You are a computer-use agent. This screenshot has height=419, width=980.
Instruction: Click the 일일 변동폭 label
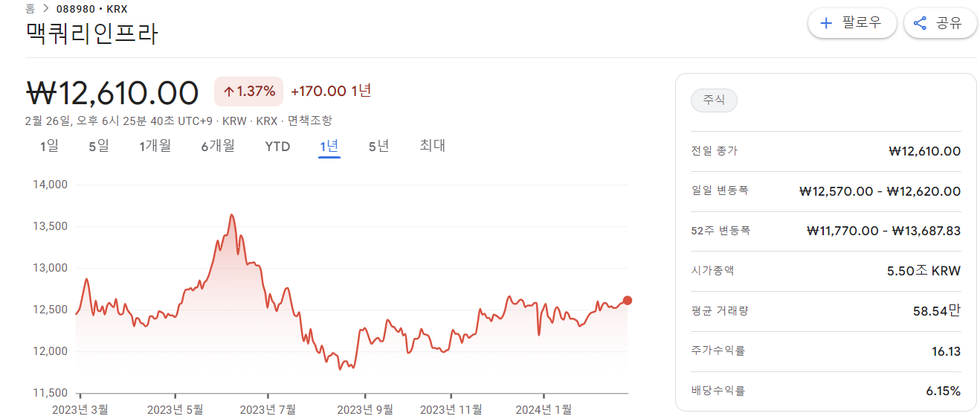719,191
